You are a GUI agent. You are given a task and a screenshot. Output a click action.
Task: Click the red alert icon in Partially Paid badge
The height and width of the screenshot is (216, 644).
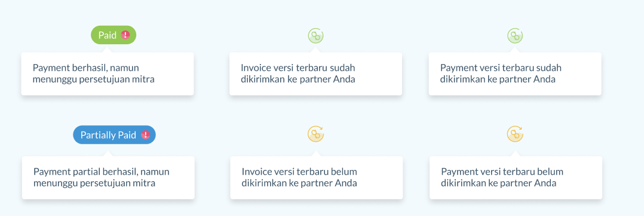coord(145,135)
